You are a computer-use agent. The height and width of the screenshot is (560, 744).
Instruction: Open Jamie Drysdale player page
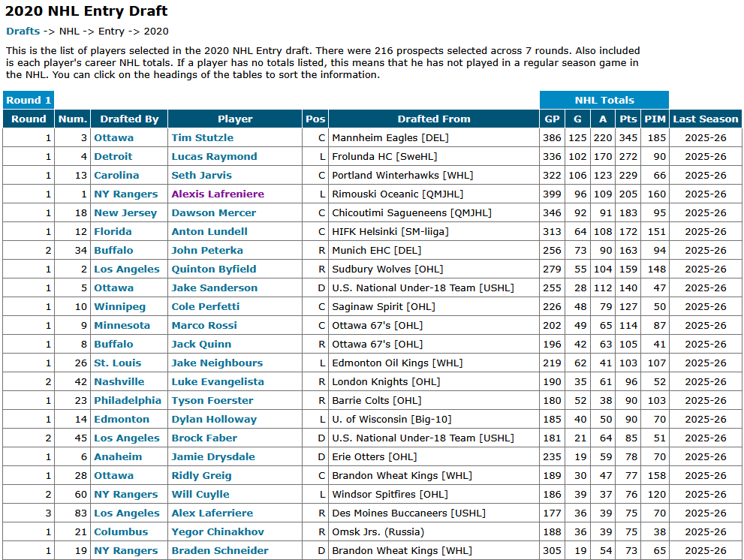tap(213, 457)
